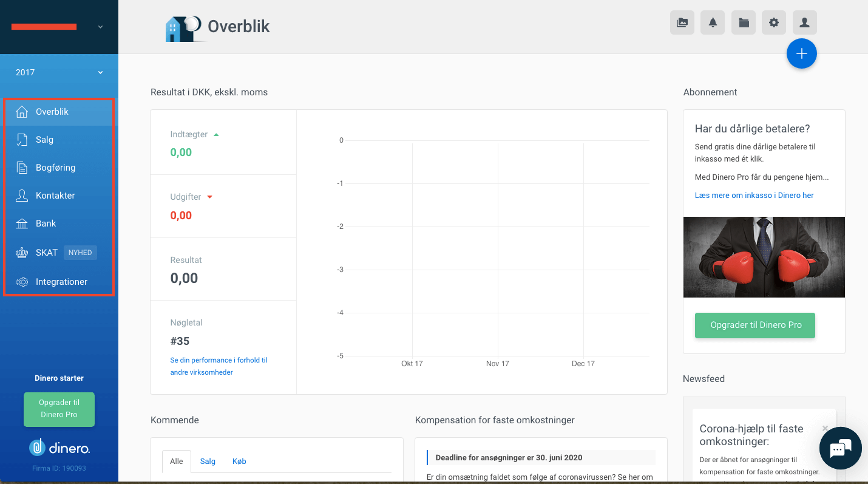Select the Alle tab under Kommende
Screen dimensions: 868x484
(177, 462)
